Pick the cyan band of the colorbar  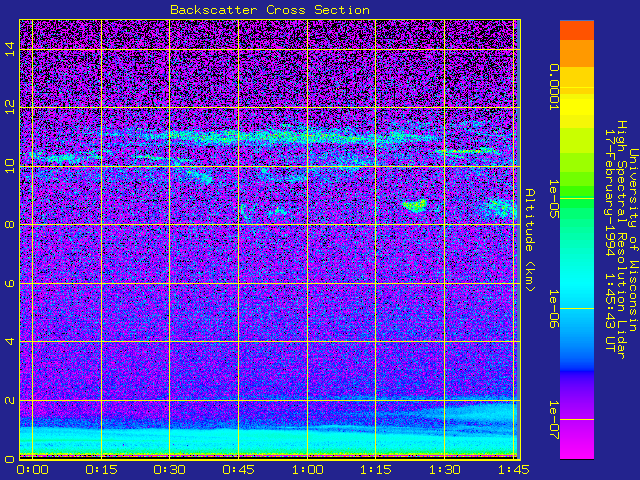pos(577,286)
